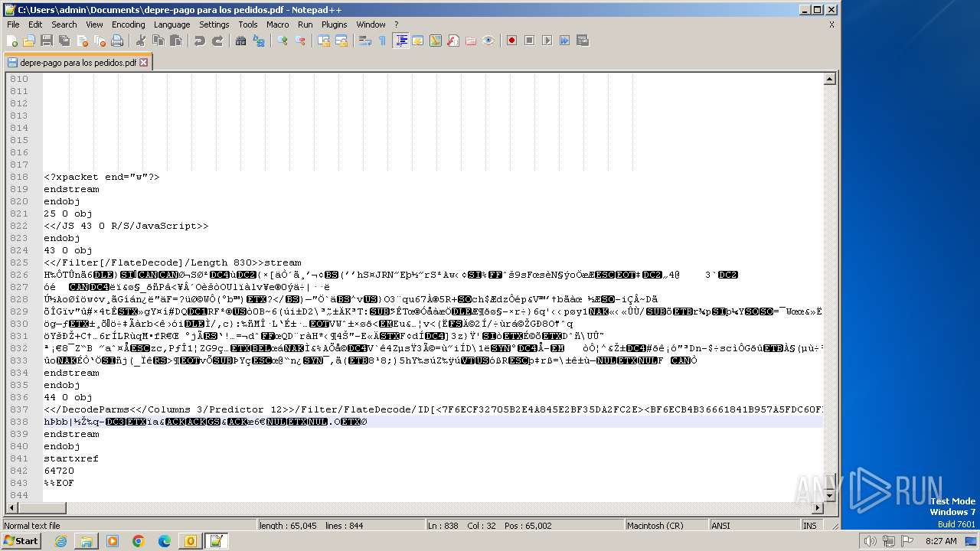The width and height of the screenshot is (980, 551).
Task: Click ANSI encoding in status bar
Action: click(754, 526)
